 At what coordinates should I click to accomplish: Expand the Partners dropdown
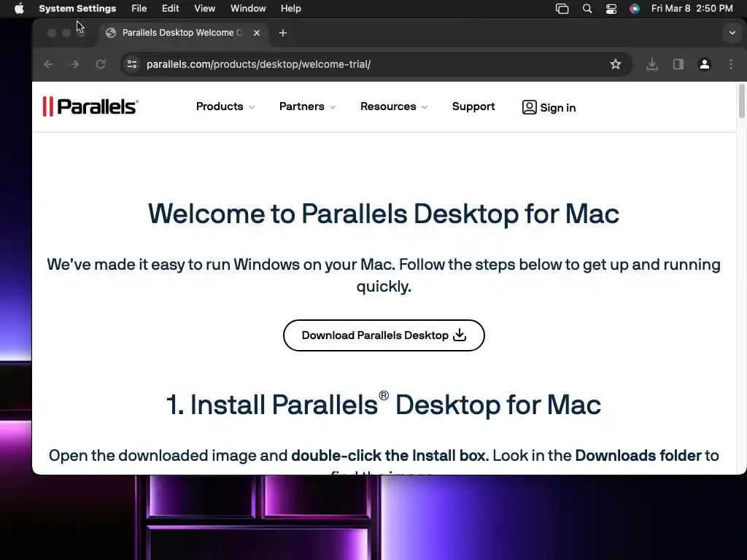coord(307,106)
